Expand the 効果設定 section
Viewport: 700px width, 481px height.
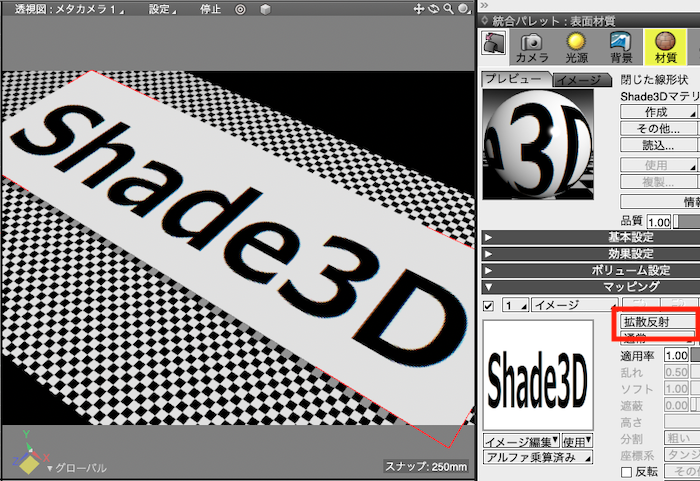[591, 254]
